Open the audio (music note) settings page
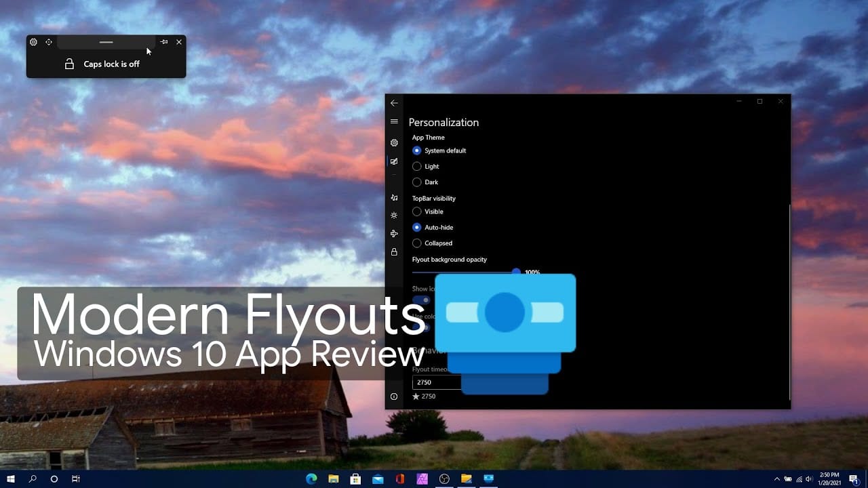The image size is (868, 488). (394, 198)
